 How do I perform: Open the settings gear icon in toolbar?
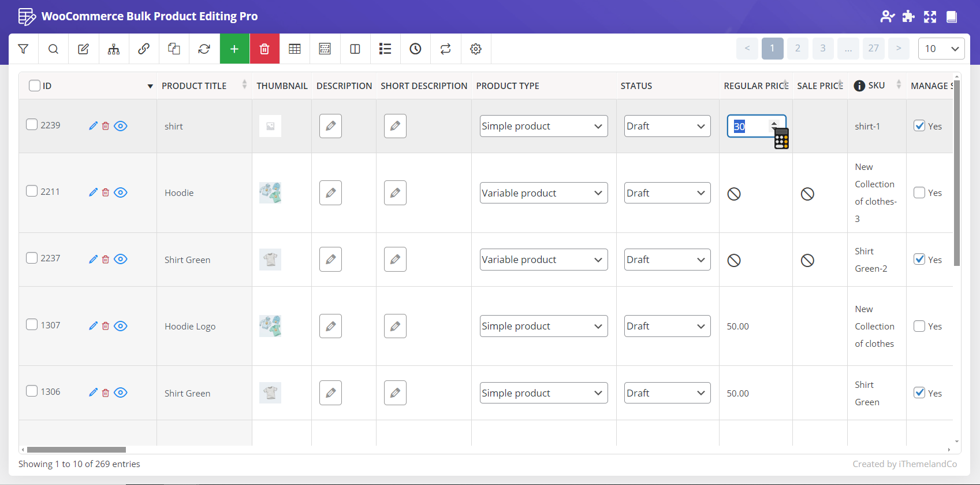[x=476, y=49]
